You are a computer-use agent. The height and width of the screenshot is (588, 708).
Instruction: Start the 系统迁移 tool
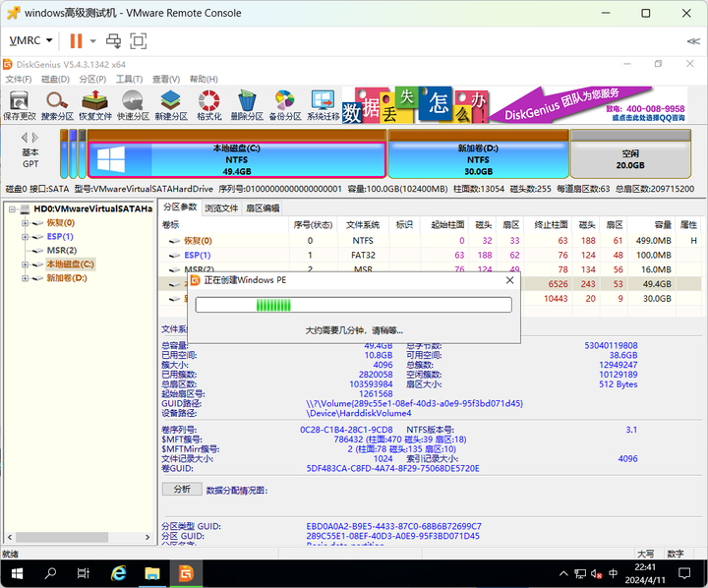[x=323, y=105]
